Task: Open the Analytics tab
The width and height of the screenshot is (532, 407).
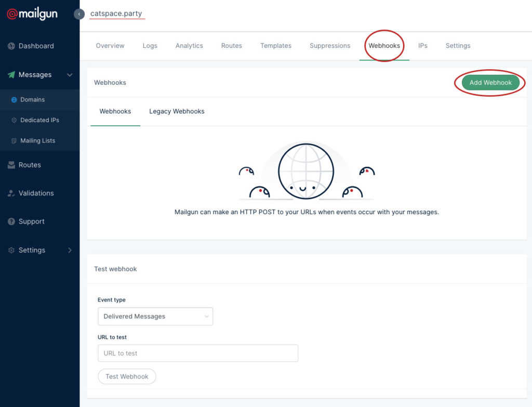Action: (189, 46)
